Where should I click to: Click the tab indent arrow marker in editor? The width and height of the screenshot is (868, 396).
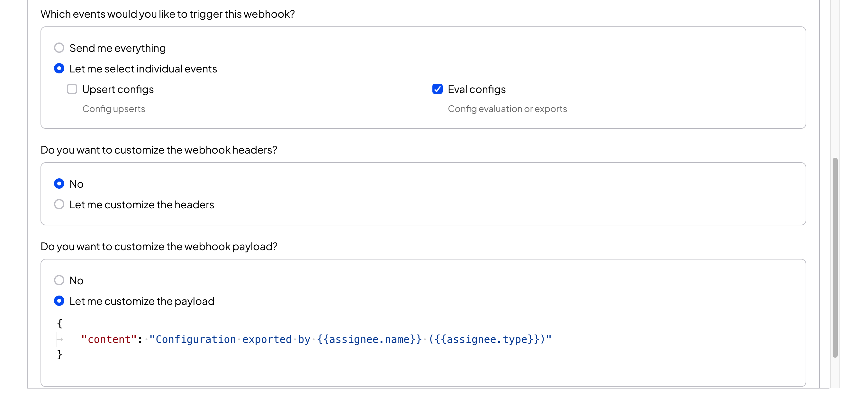60,339
